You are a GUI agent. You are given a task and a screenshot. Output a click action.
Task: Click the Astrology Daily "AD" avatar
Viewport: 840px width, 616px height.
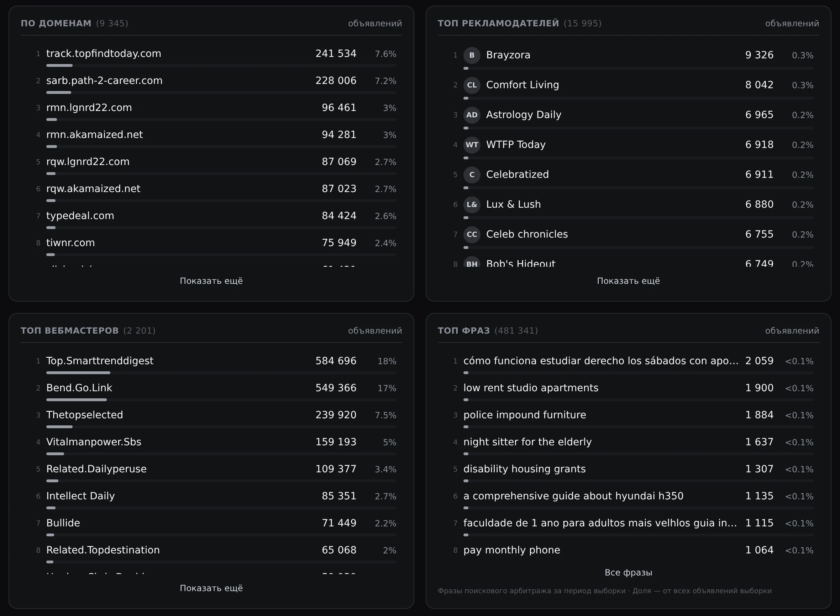[x=472, y=115]
